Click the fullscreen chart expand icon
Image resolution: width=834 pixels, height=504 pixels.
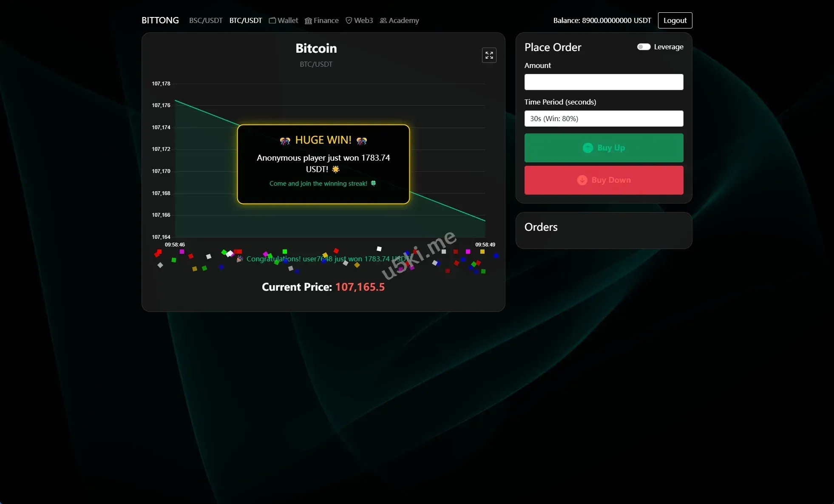click(x=489, y=55)
